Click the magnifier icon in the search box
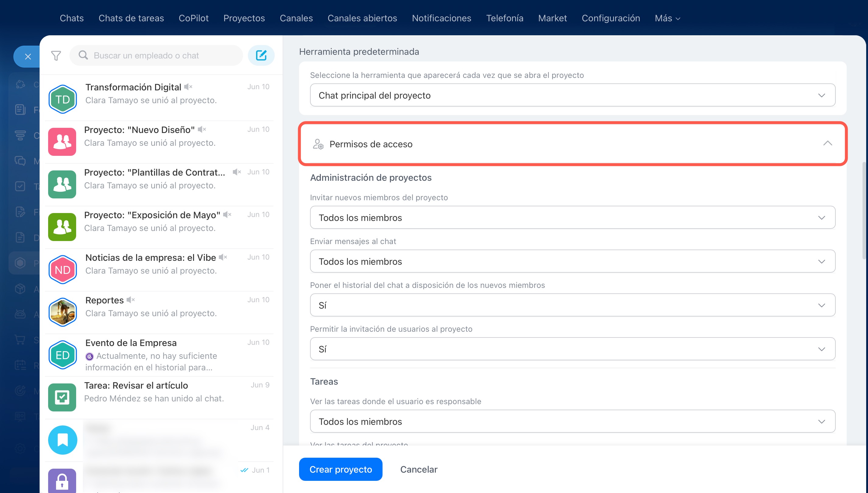868x493 pixels. 83,55
